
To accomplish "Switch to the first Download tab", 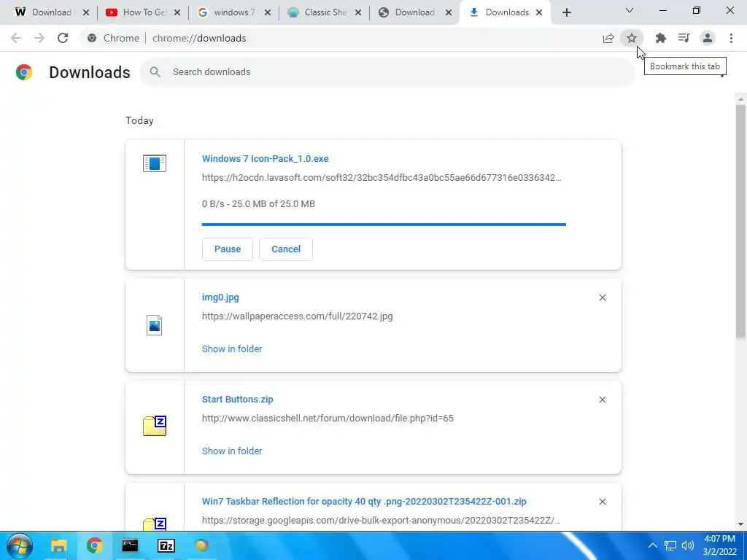I will 50,12.
